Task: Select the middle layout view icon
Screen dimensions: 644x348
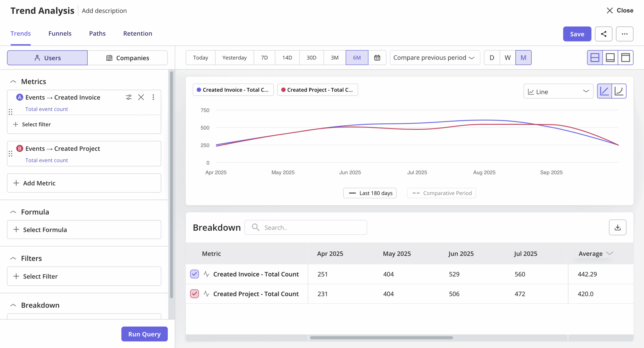Action: [x=610, y=57]
